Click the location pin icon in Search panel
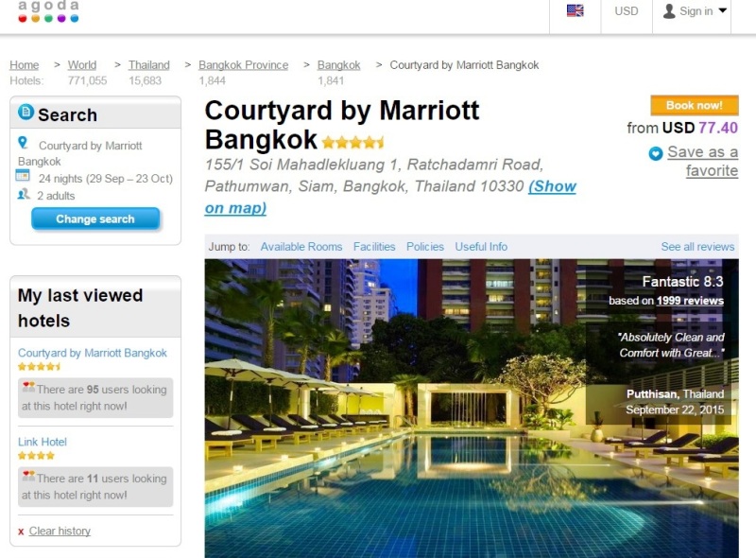Viewport: 756px width, 558px height. click(x=23, y=143)
